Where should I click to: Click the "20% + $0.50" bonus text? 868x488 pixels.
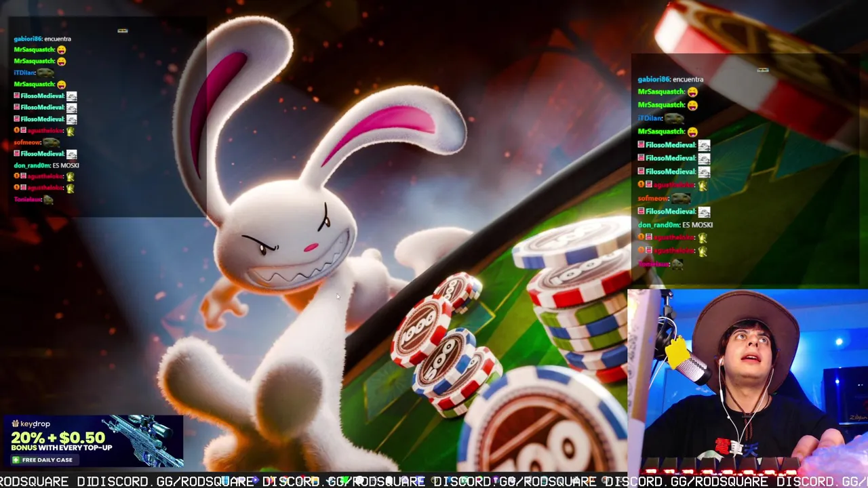tap(58, 438)
